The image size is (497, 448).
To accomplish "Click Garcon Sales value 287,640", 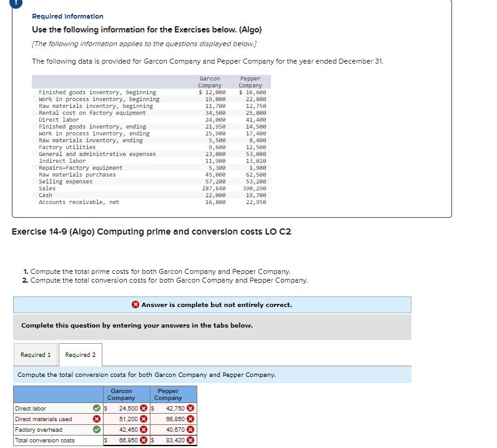I will (x=214, y=188).
